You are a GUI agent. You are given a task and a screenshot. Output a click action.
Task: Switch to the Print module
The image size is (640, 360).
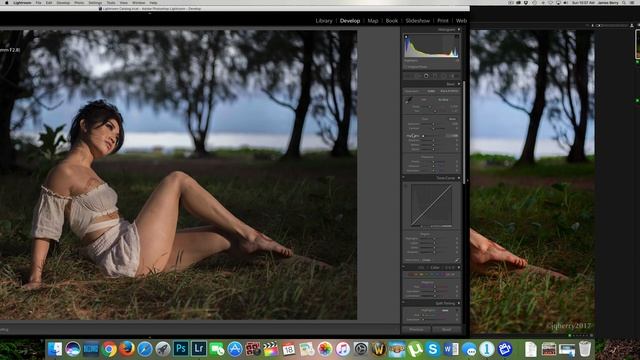coord(443,20)
